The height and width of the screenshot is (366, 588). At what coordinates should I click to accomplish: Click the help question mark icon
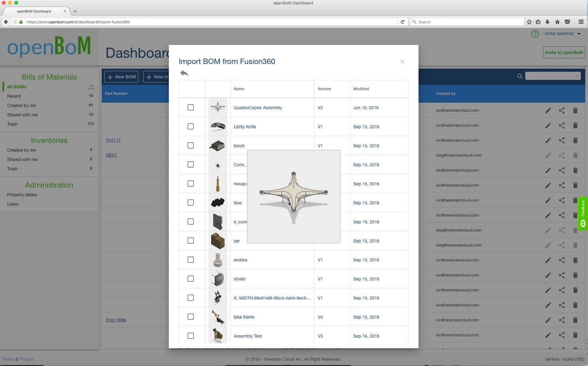(535, 34)
